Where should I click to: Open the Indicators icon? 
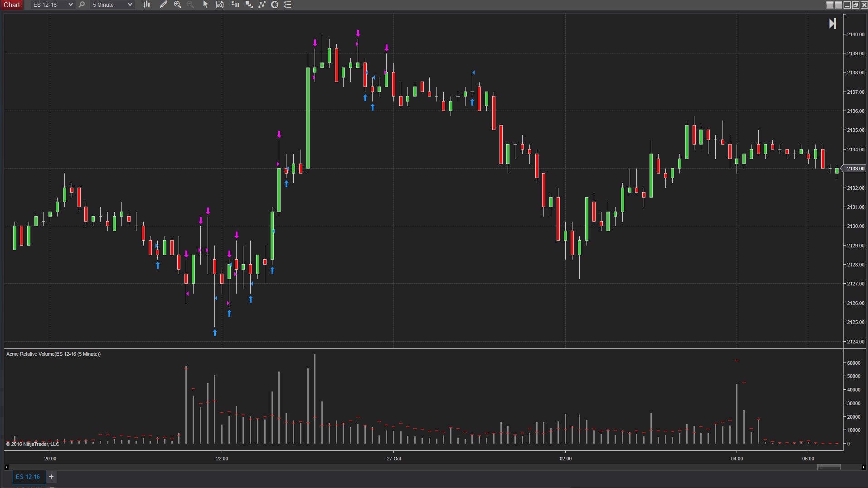coord(262,5)
